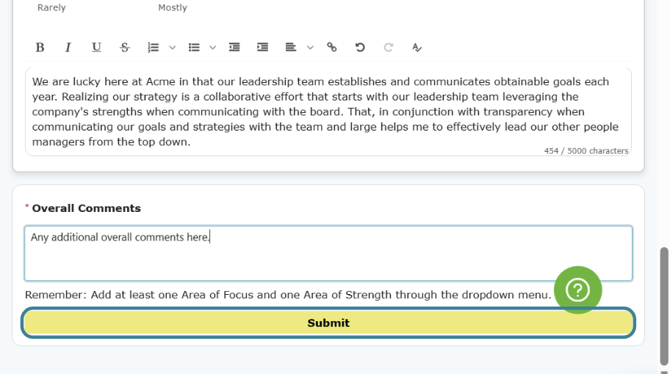Toggle italic formatting
670x374 pixels.
[68, 47]
